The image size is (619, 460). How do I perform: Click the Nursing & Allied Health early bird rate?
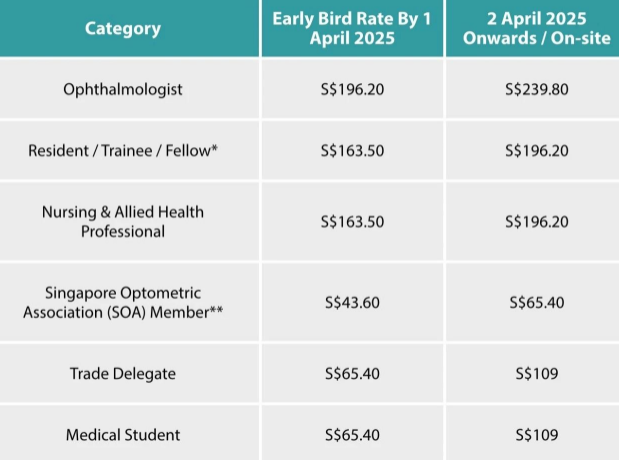[351, 222]
